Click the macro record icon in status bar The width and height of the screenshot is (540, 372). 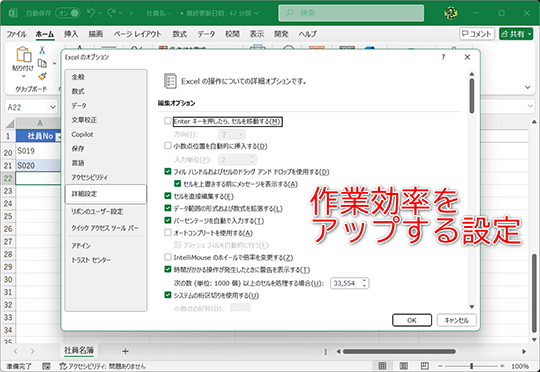click(46, 366)
